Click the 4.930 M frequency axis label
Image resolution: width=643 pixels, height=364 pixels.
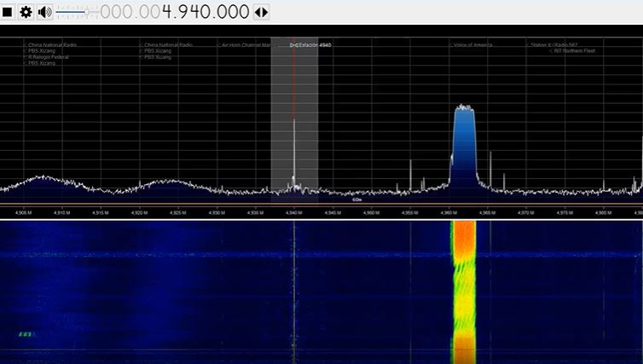(217, 213)
